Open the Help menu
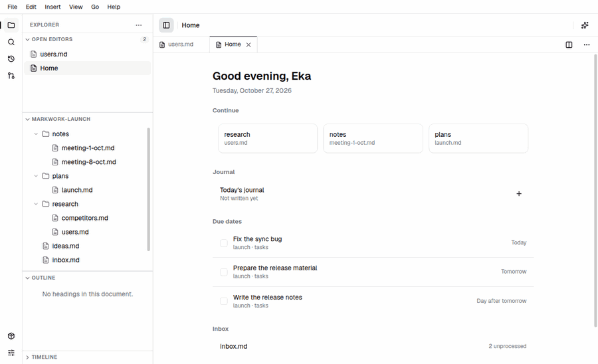The height and width of the screenshot is (364, 598). (x=114, y=7)
